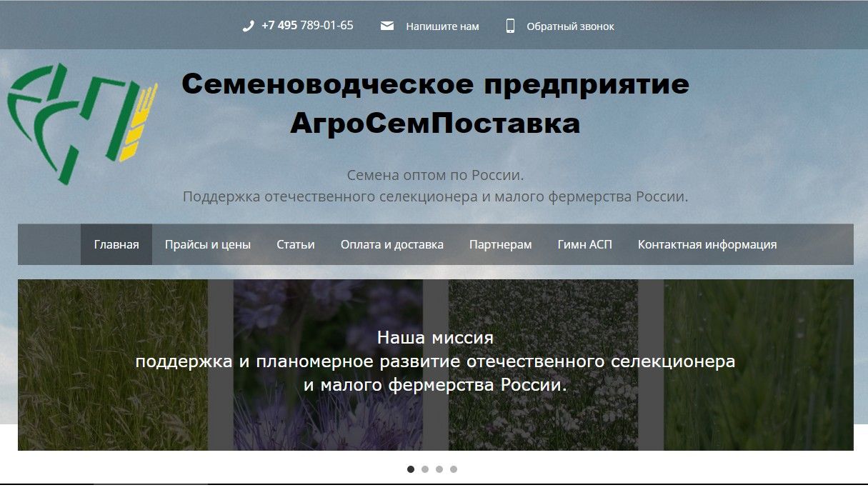868x500 pixels.
Task: Switch to the fourth slide dot
Action: (x=454, y=469)
